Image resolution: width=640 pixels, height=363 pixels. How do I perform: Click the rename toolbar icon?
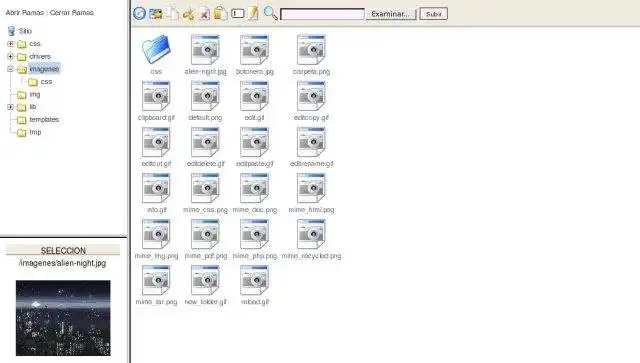pos(238,13)
